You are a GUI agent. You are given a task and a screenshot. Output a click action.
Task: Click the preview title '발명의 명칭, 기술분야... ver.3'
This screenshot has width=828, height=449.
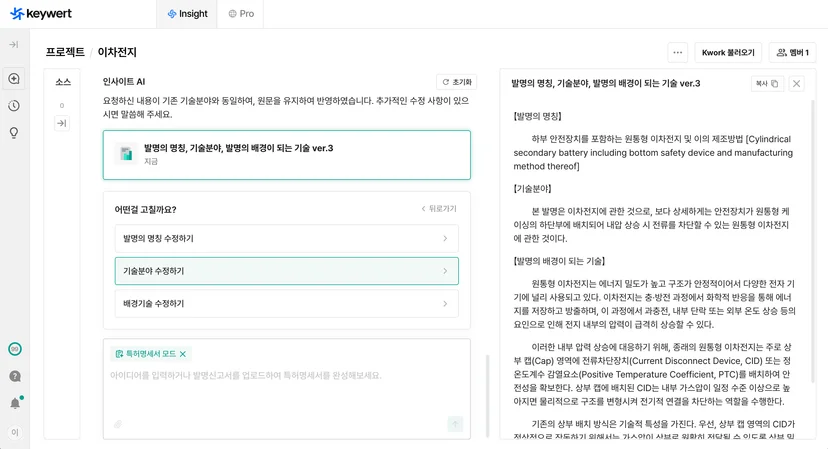[606, 83]
